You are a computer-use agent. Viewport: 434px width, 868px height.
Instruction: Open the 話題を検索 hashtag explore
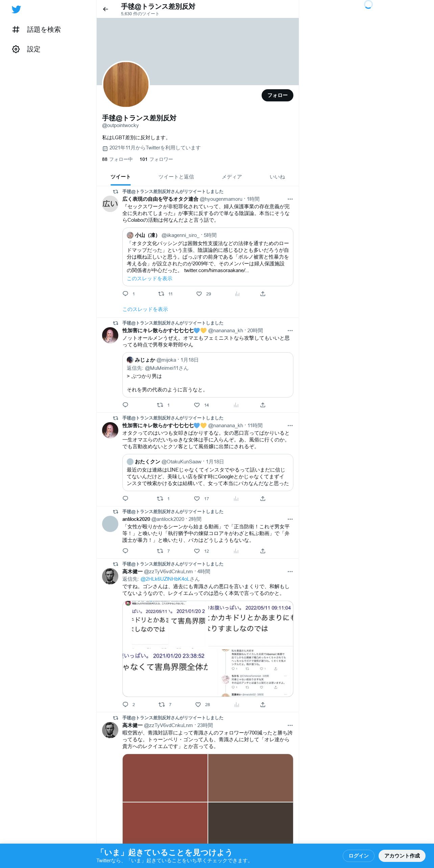(16, 30)
